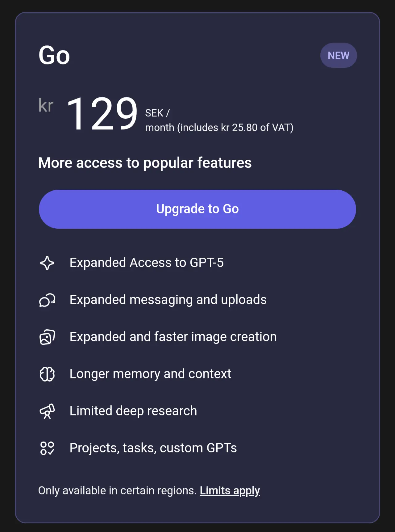
Task: Click the VAT inclusion note text
Action: 219,128
